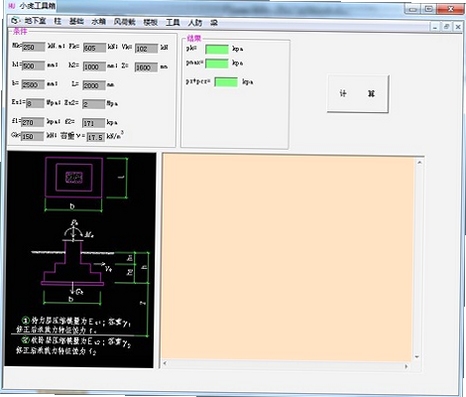
Task: Click the Mk input field
Action: (33, 47)
